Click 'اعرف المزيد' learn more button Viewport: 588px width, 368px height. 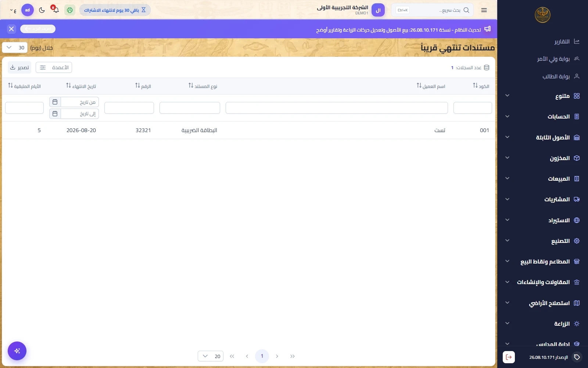point(38,29)
